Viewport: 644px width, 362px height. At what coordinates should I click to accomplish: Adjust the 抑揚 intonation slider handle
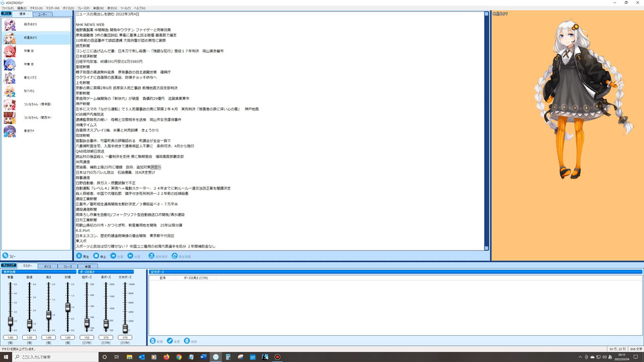[68, 307]
